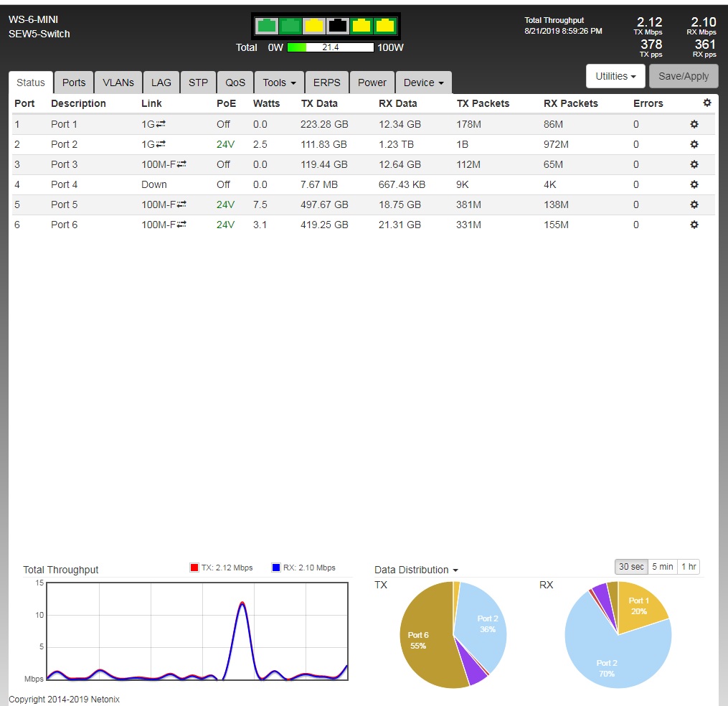The height and width of the screenshot is (706, 728).
Task: Click the red TX legend swatch
Action: [194, 568]
